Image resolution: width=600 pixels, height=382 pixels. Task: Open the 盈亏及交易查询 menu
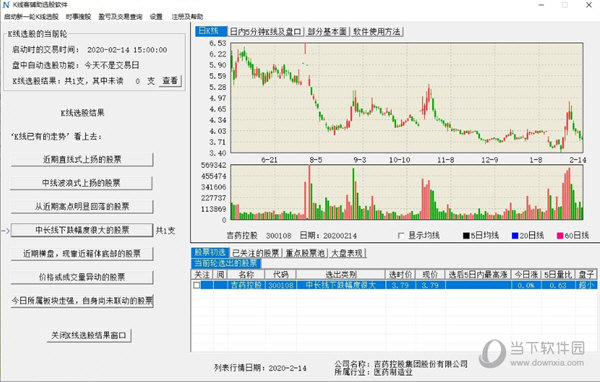[x=120, y=17]
